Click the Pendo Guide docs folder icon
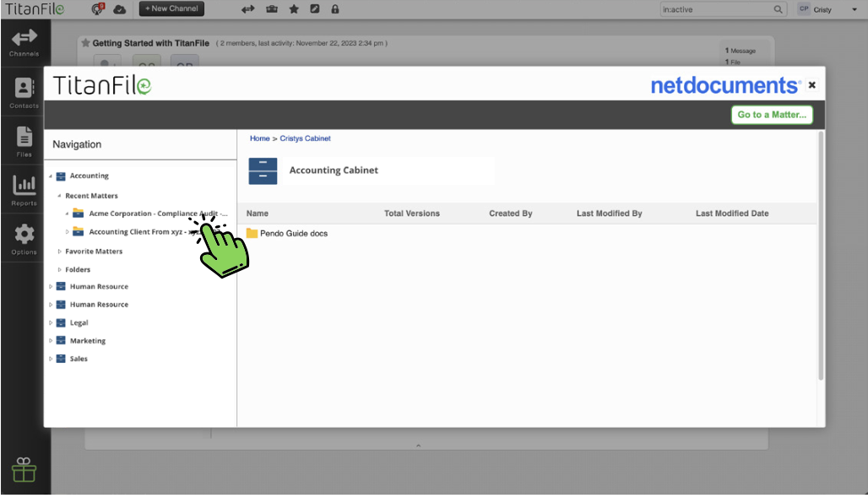The width and height of the screenshot is (868, 498). tap(252, 233)
